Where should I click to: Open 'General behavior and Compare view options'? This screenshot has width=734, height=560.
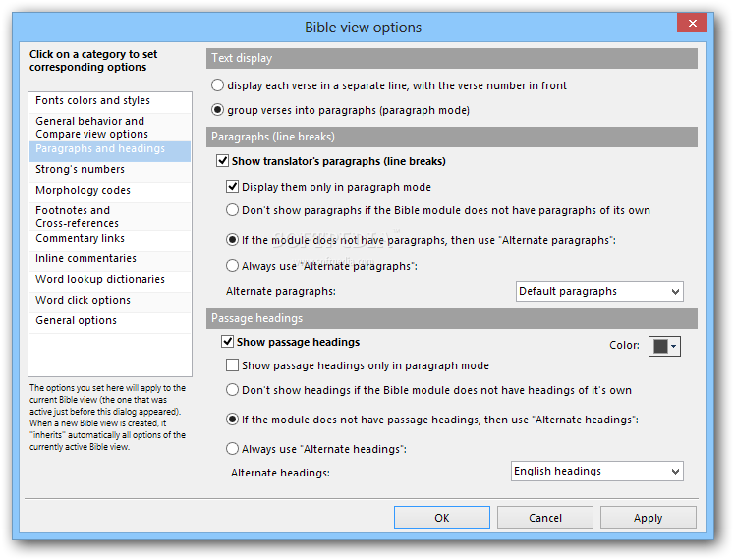point(110,128)
